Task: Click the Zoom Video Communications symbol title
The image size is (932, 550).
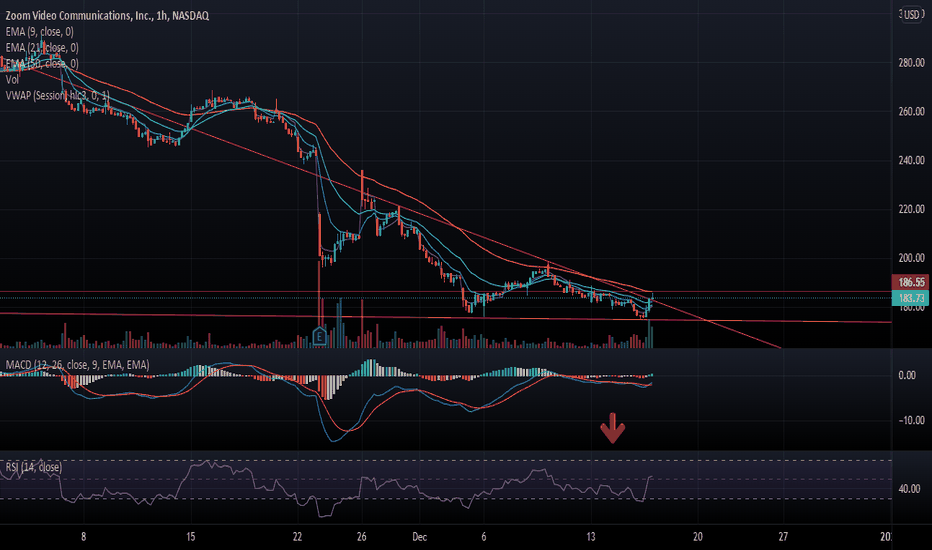Action: (107, 15)
